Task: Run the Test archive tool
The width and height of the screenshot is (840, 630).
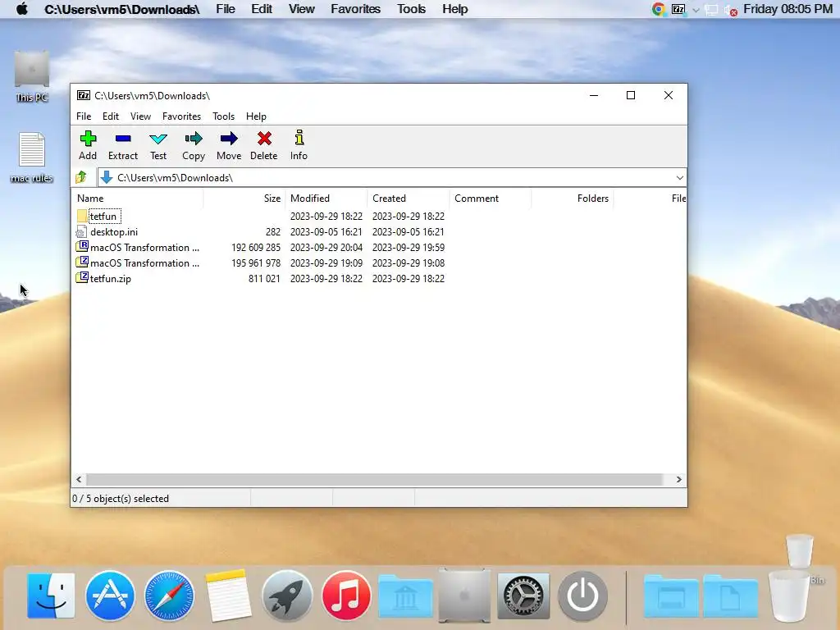Action: click(158, 145)
